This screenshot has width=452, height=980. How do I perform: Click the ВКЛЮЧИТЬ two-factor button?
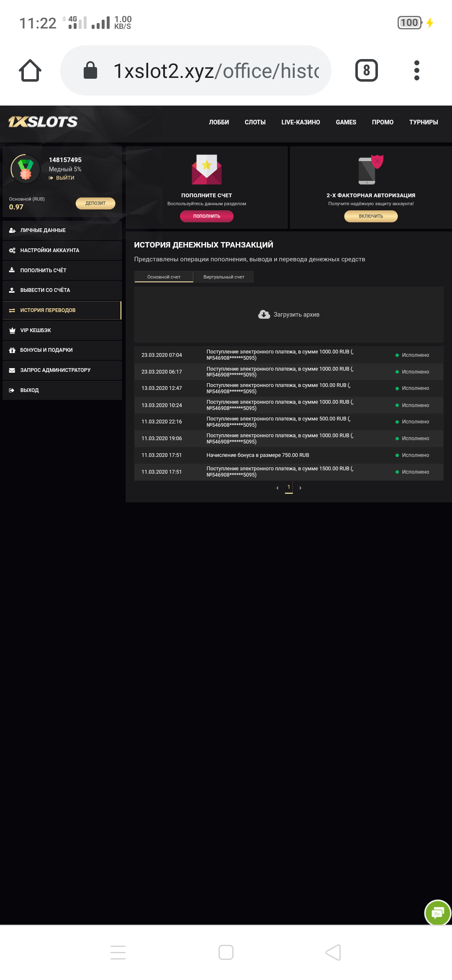[x=371, y=216]
